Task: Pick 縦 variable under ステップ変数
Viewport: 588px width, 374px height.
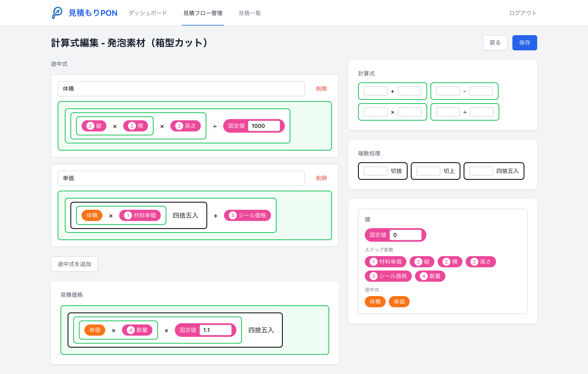Action: (422, 262)
